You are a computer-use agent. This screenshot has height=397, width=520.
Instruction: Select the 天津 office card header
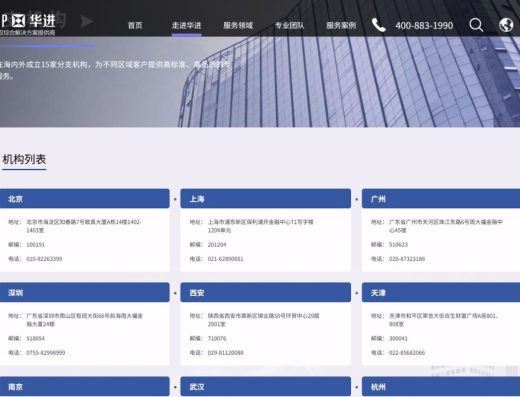pos(441,293)
